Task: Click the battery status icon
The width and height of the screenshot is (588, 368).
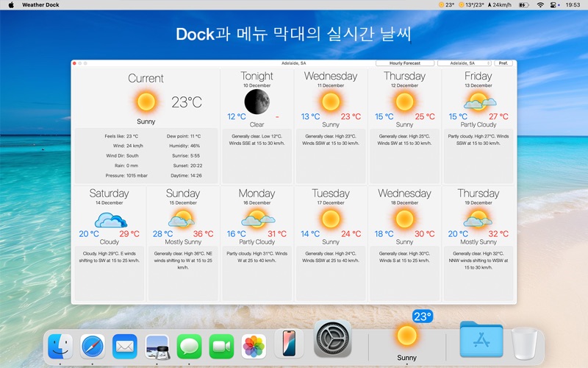Action: [x=523, y=5]
